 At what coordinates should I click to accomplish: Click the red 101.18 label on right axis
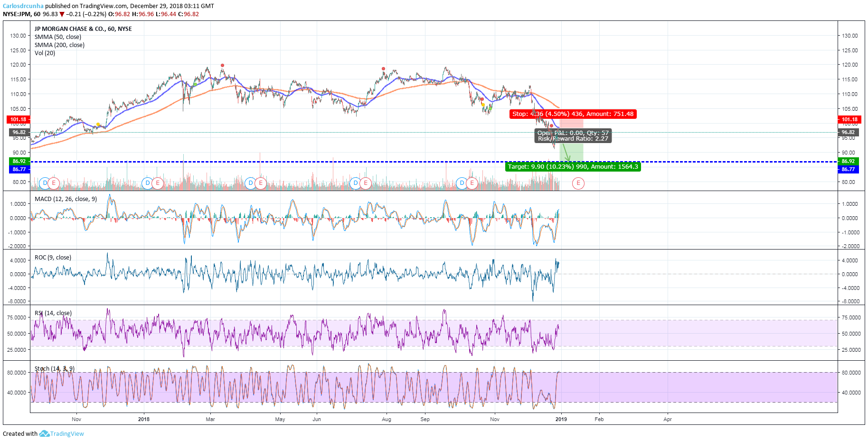point(849,120)
